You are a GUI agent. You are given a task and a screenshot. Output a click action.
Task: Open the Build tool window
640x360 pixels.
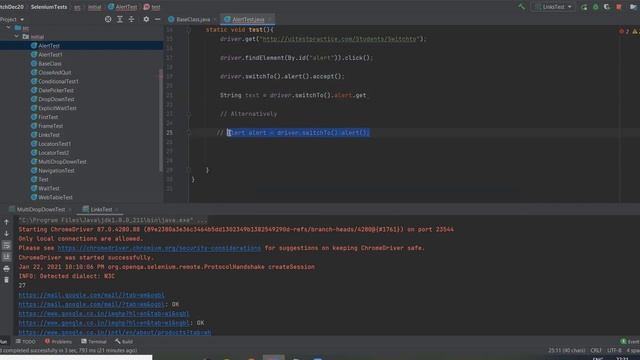click(124, 342)
